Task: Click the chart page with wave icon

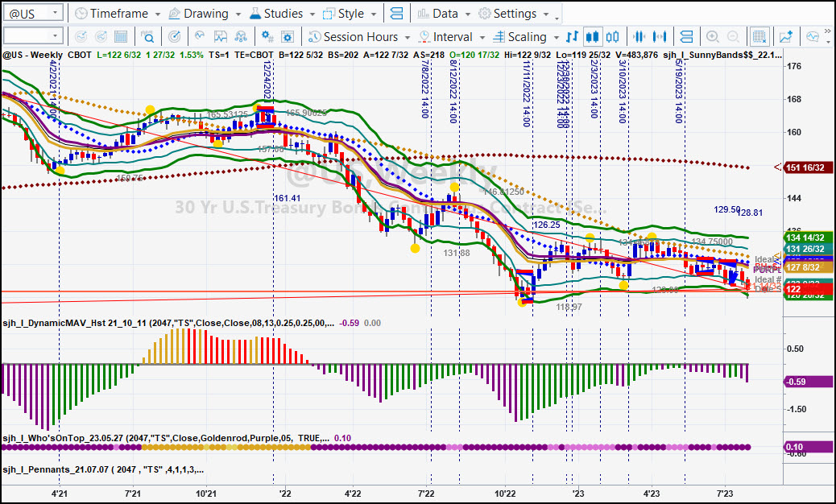Action: pyautogui.click(x=220, y=37)
